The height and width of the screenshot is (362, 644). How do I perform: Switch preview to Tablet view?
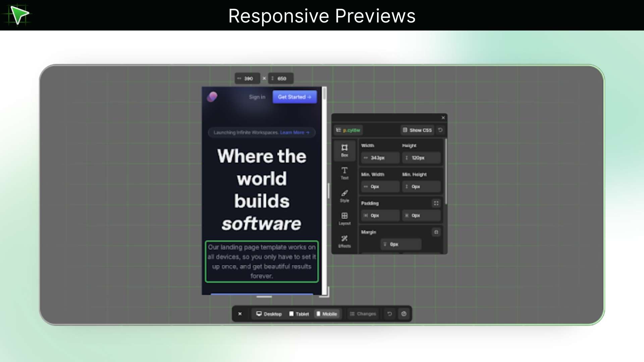pyautogui.click(x=299, y=314)
